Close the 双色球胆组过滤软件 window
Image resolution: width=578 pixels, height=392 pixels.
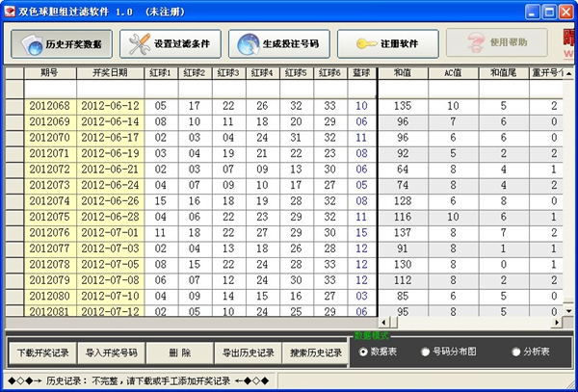(566, 13)
